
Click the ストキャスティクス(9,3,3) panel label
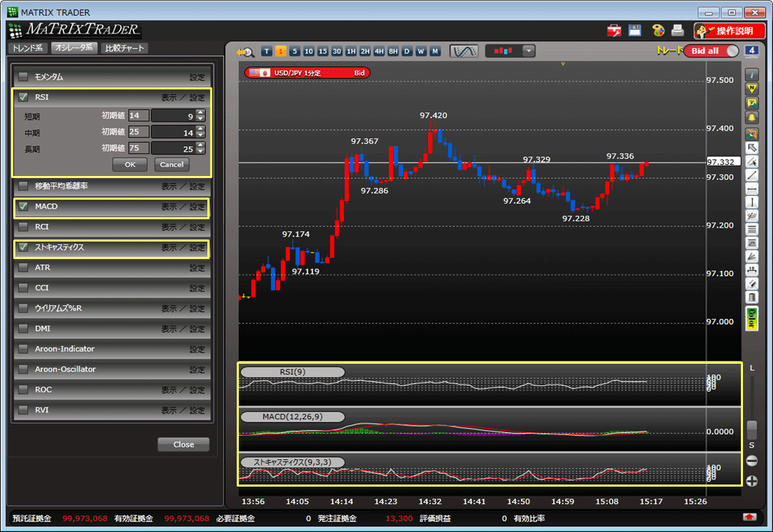pos(293,462)
